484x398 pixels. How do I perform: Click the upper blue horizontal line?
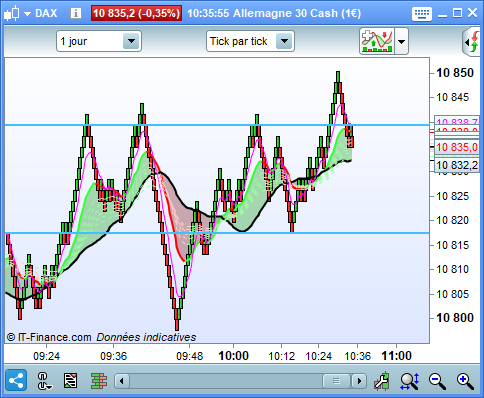click(217, 125)
